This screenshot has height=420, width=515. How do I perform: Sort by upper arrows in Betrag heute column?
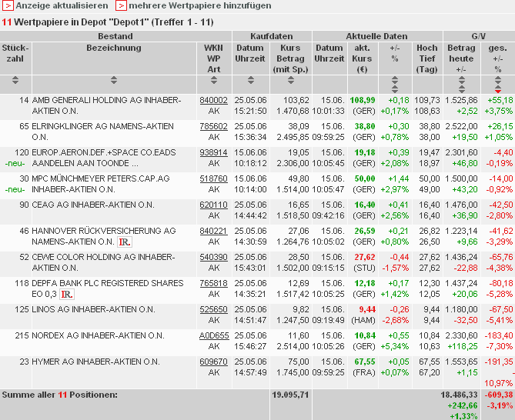[x=461, y=79]
